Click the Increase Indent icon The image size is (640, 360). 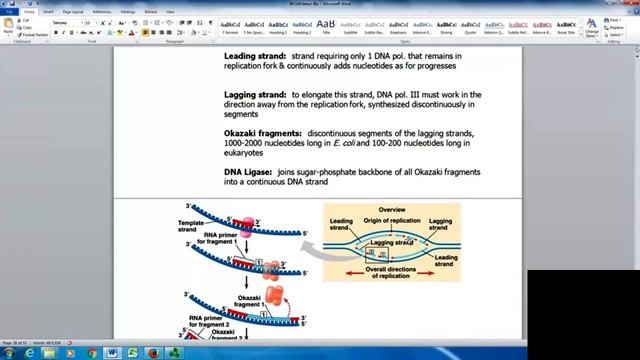[190, 23]
